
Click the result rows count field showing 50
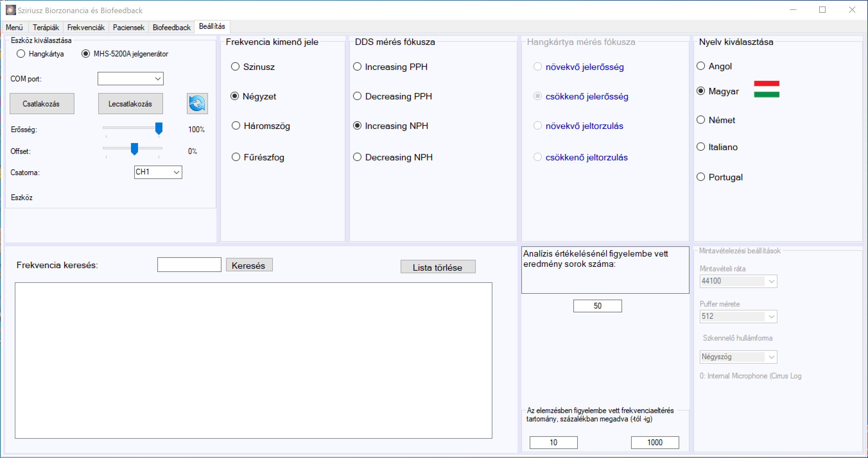[x=597, y=306]
